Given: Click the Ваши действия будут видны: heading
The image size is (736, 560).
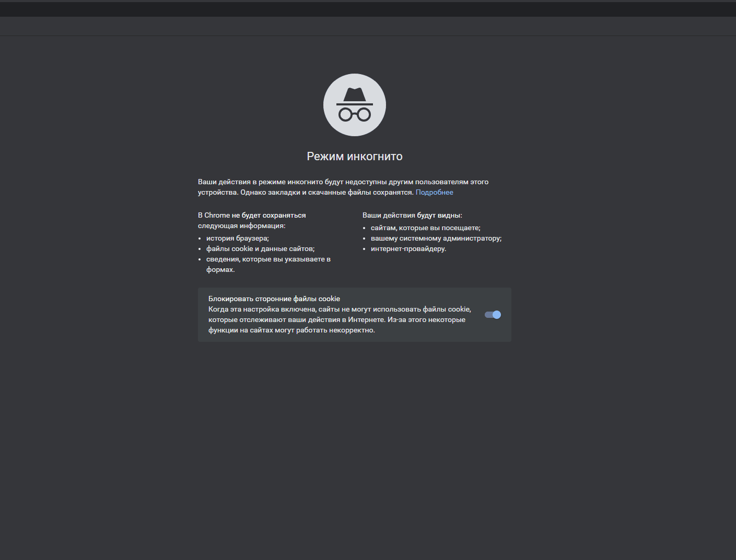Looking at the screenshot, I should pos(412,216).
